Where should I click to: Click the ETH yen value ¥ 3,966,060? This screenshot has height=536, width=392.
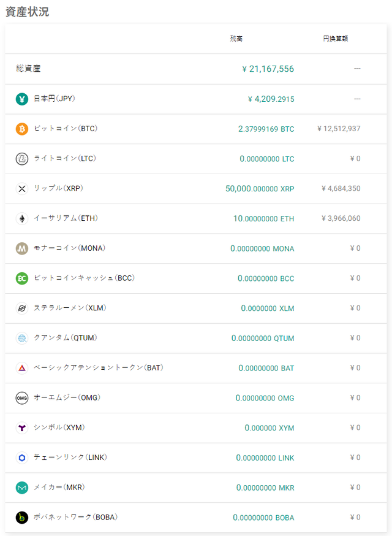coord(341,218)
